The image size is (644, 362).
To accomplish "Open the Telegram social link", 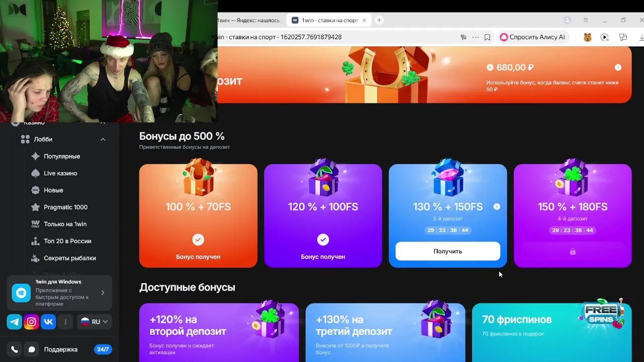I will pos(14,322).
